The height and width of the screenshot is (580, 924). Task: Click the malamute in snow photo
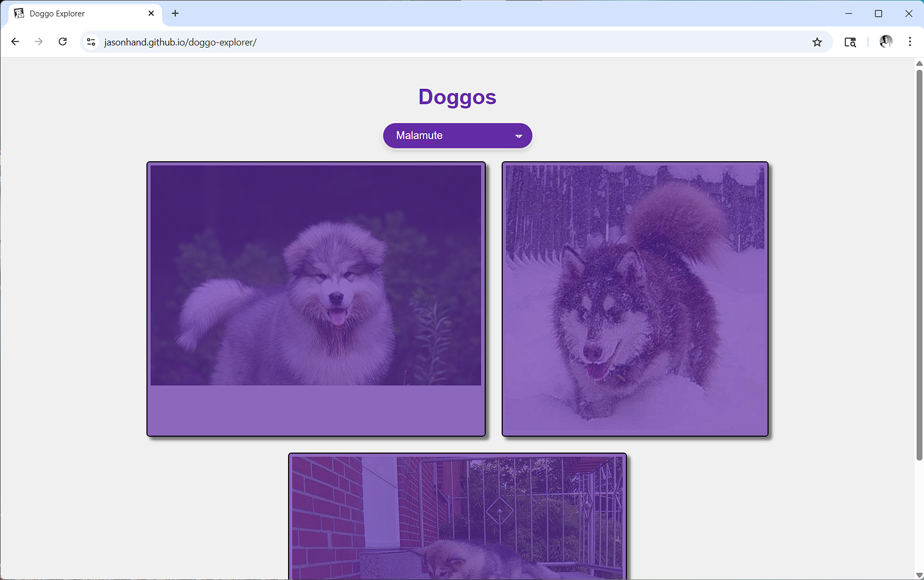pos(635,299)
